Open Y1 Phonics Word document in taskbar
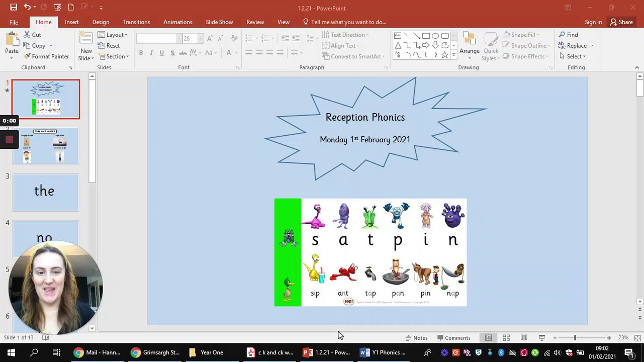 coord(383,352)
